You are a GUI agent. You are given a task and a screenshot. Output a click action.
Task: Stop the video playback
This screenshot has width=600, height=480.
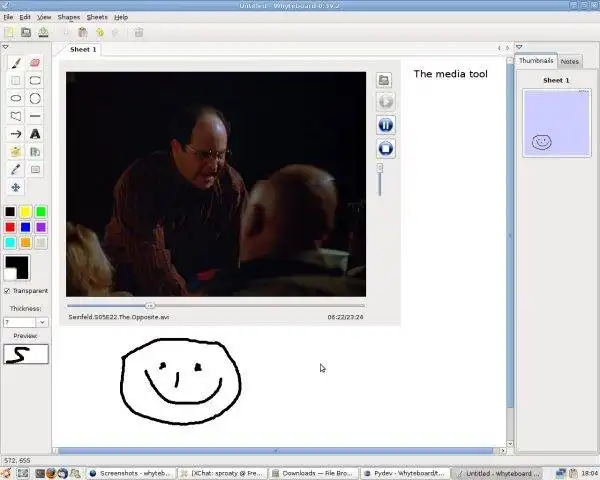[386, 149]
